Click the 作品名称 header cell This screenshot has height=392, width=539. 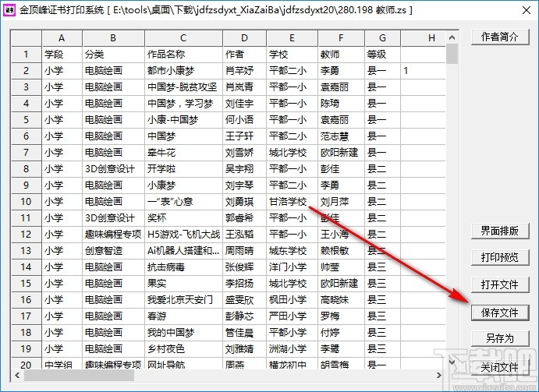point(183,55)
